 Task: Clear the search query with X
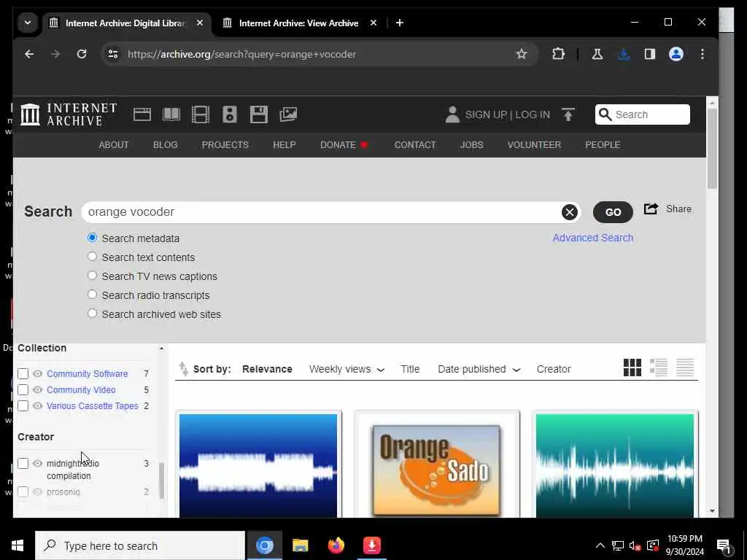[569, 212]
